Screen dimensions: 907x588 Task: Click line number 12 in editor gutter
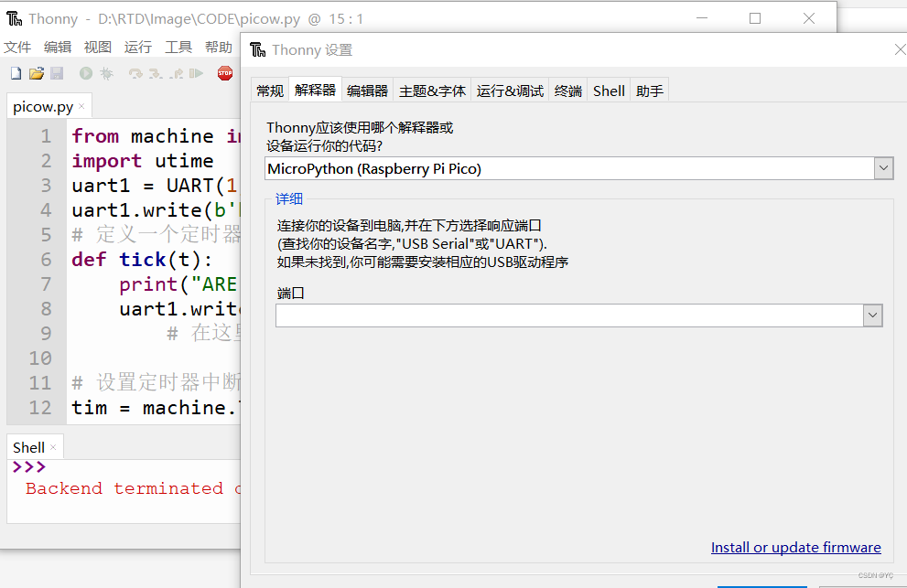(40, 408)
